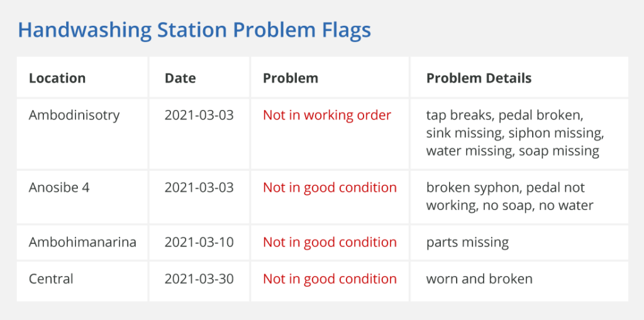Viewport: 644px width, 320px height.
Task: Select the Ambohimanarina location cell
Action: pos(82,243)
